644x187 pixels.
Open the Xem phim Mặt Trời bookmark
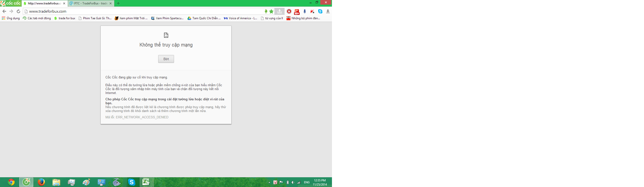(131, 18)
